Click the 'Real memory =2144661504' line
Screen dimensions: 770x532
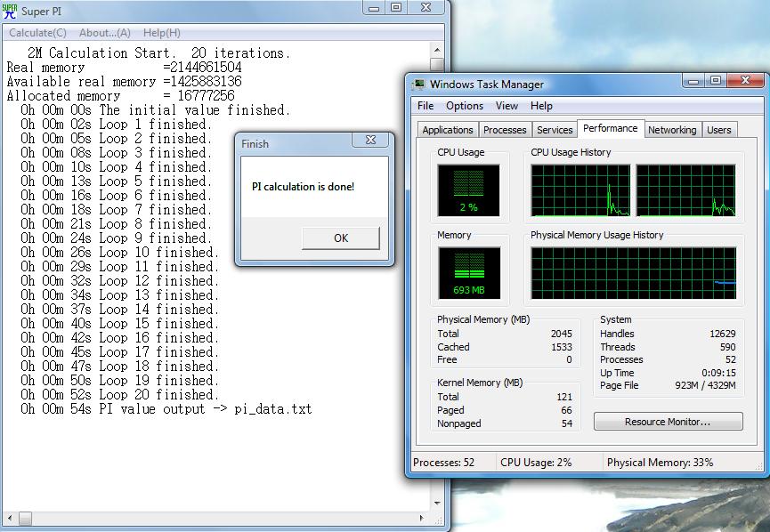click(x=125, y=68)
